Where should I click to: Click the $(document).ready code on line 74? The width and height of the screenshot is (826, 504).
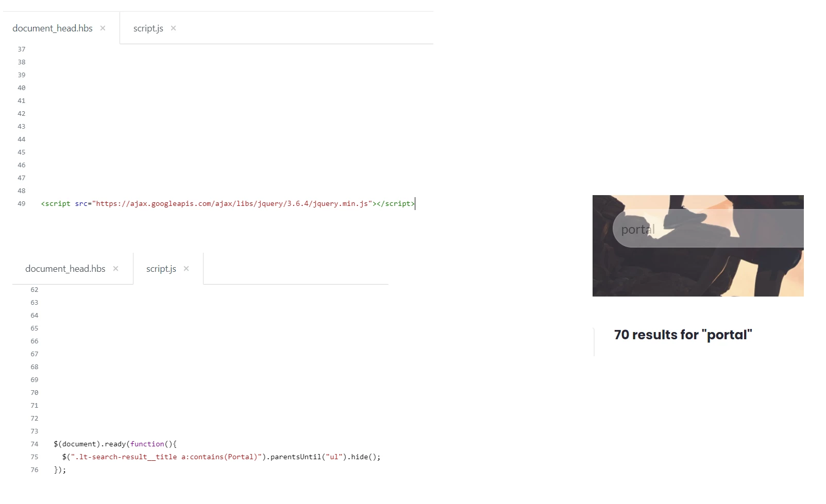point(115,444)
